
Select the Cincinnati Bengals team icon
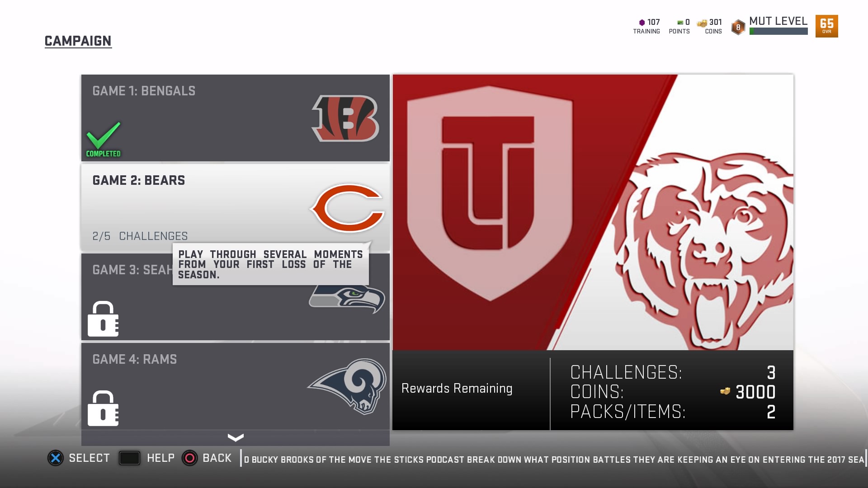[x=346, y=117]
